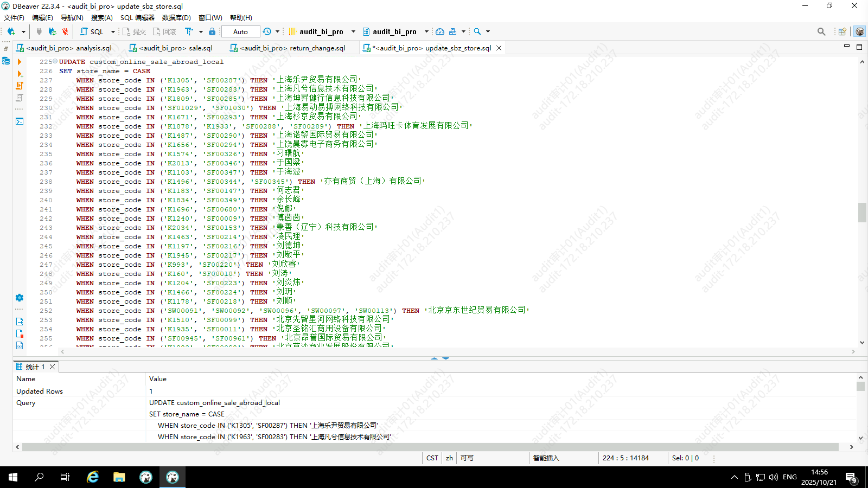Expand the active connection audit_bi_pro dropdown
Screen dimensions: 868x488
coord(353,31)
